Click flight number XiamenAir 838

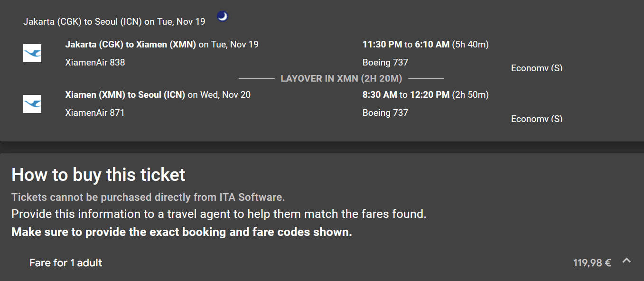pos(95,62)
